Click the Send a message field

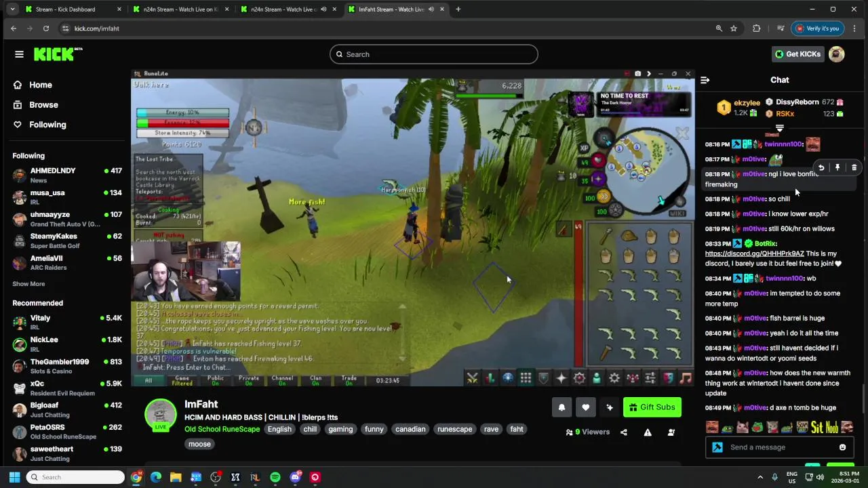click(780, 447)
